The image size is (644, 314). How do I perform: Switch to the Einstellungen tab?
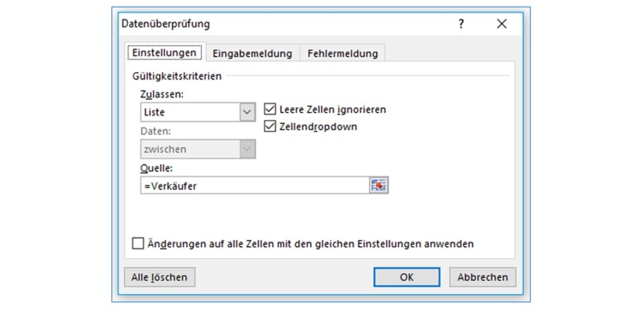pyautogui.click(x=164, y=53)
